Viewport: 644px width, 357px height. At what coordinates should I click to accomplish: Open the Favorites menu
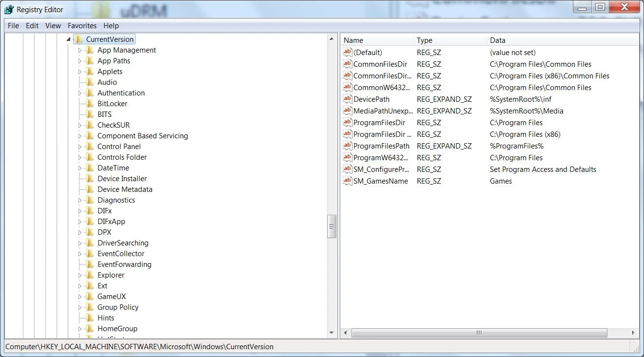click(x=82, y=26)
